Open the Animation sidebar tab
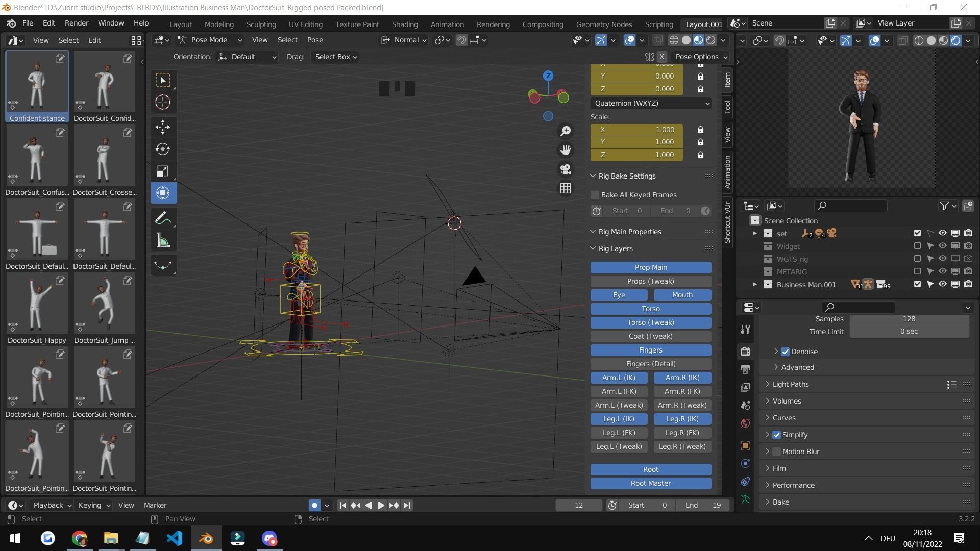980x551 pixels. pos(727,172)
